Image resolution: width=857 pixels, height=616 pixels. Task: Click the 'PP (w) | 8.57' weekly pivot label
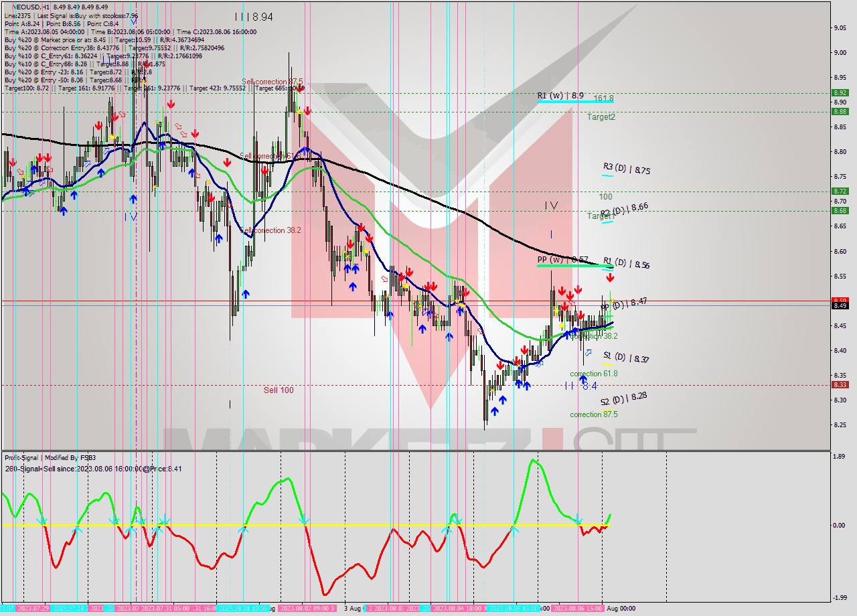tap(562, 259)
